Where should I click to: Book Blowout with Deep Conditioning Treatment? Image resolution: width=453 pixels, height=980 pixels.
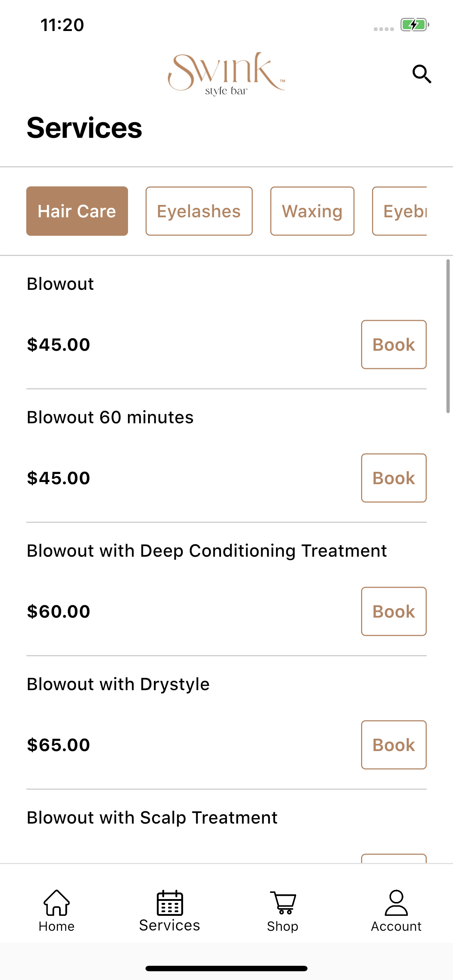[x=394, y=611]
